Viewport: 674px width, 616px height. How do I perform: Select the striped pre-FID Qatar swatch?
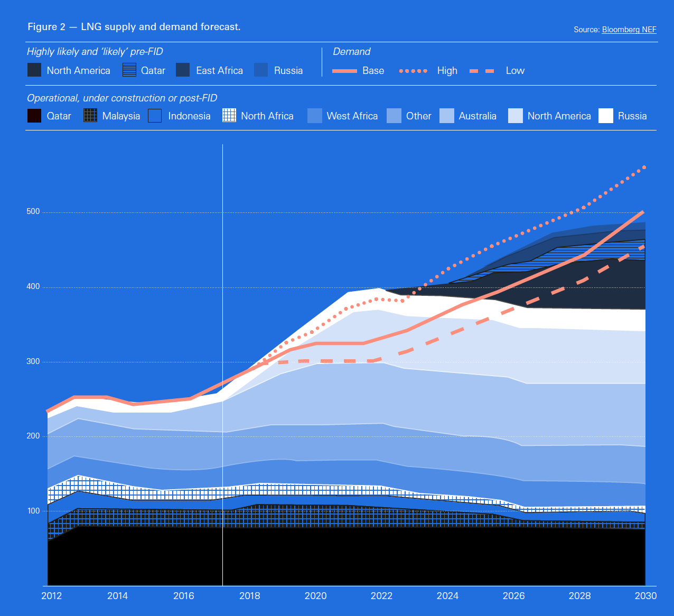[x=129, y=70]
